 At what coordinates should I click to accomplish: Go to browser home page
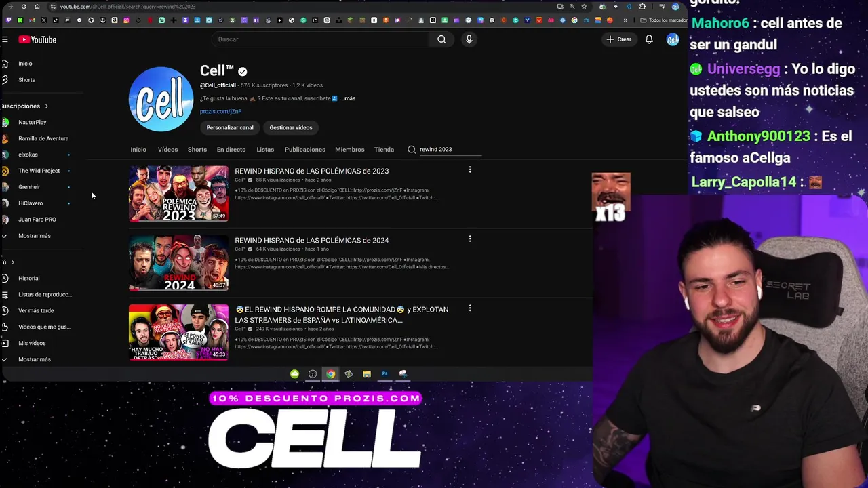[37, 7]
